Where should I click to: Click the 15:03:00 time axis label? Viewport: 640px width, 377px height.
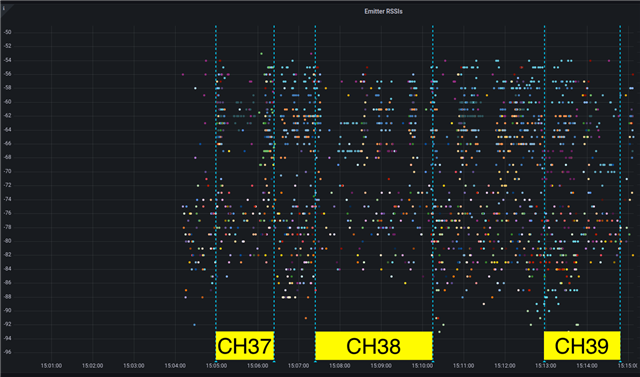click(134, 366)
